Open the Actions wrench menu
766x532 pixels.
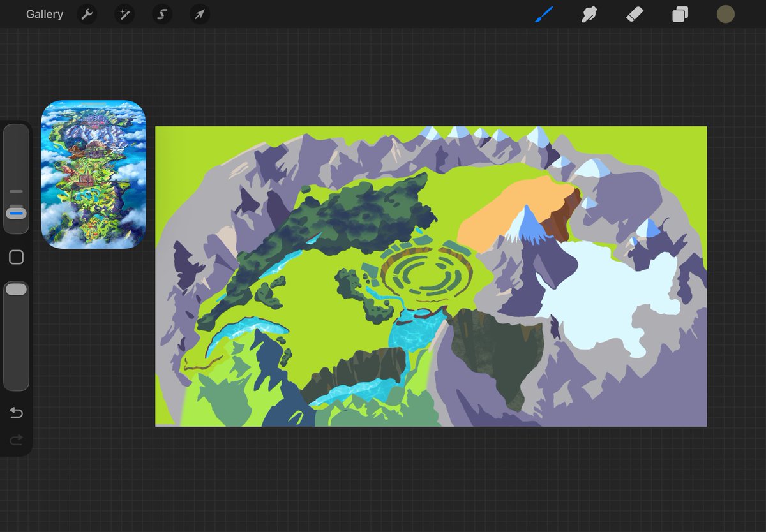pos(87,14)
